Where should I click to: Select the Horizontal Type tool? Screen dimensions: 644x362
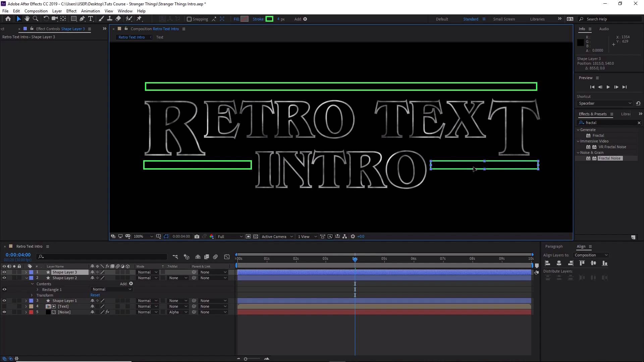tap(91, 19)
